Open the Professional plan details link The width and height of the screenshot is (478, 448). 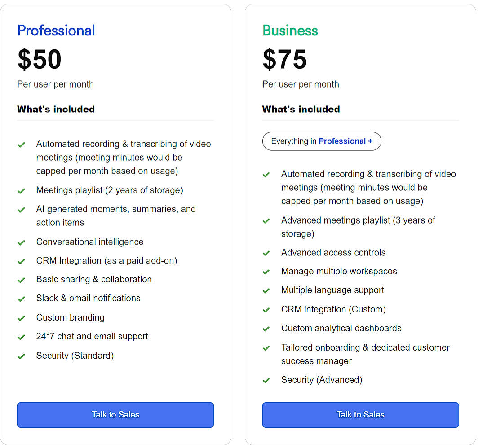(345, 141)
